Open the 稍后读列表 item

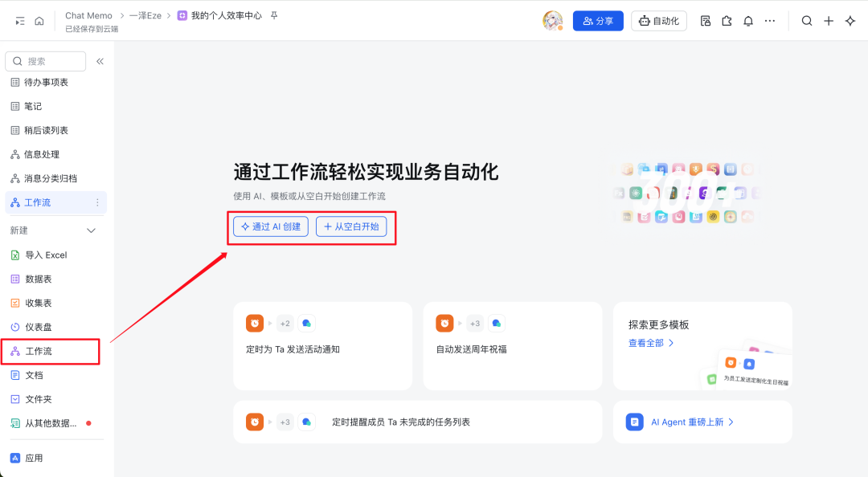[47, 129]
